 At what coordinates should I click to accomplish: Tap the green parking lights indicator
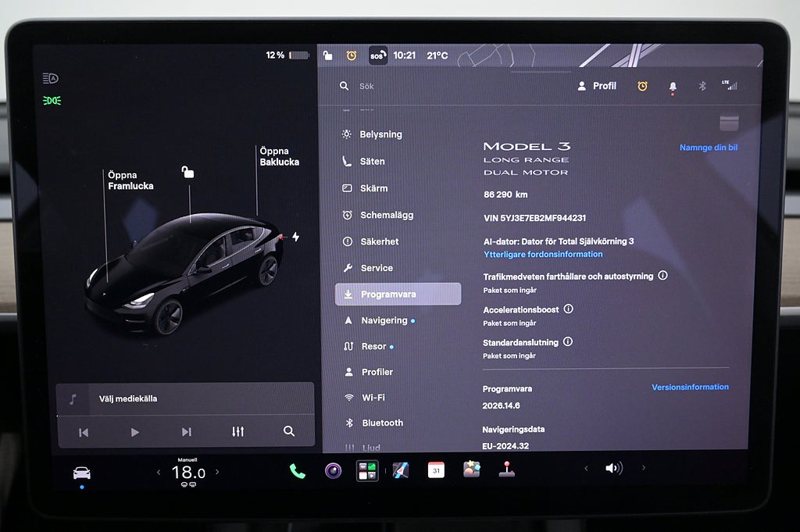[x=52, y=101]
